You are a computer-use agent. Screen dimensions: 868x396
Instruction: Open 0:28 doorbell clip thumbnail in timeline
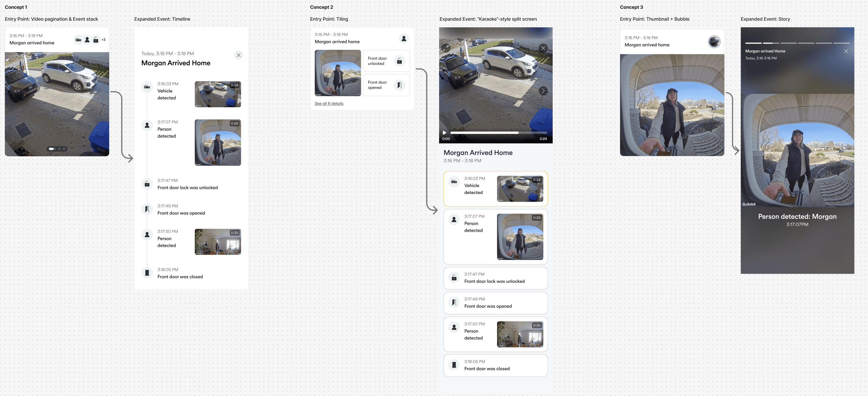218,142
